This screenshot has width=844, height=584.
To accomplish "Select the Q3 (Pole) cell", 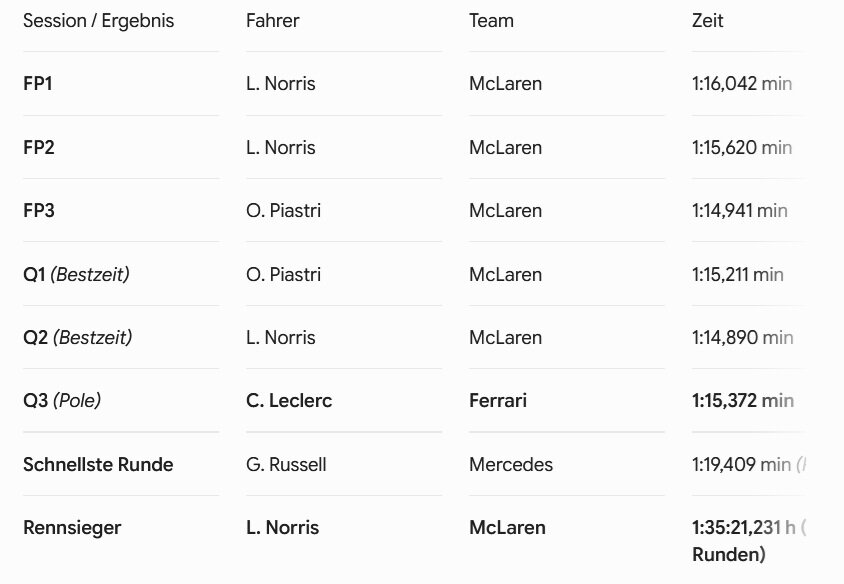I will click(x=62, y=400).
